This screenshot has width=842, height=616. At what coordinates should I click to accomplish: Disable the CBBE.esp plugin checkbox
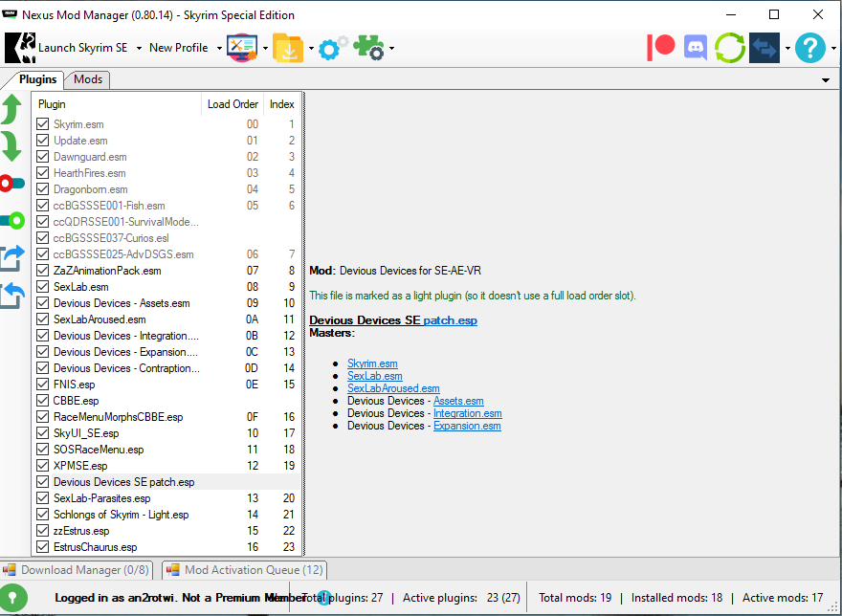[42, 400]
